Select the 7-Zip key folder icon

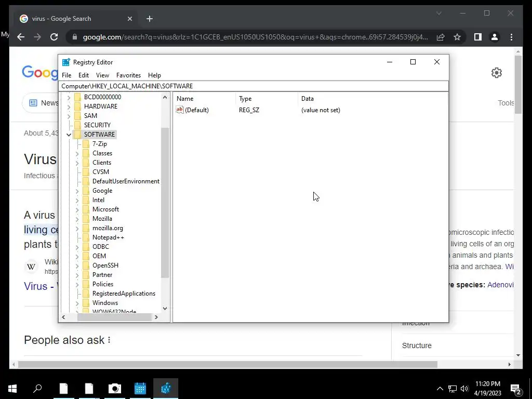tap(86, 144)
